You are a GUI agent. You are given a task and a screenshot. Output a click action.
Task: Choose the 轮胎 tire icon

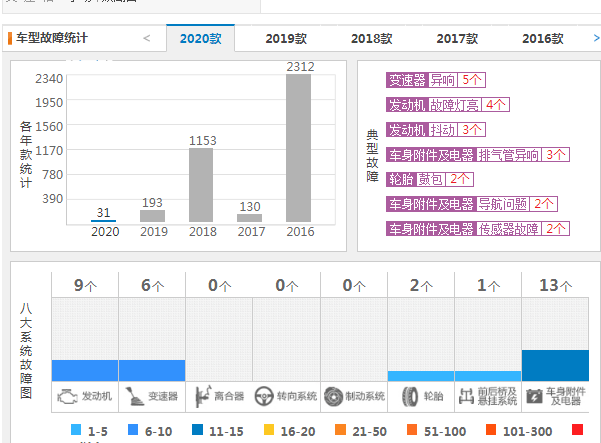pyautogui.click(x=410, y=396)
